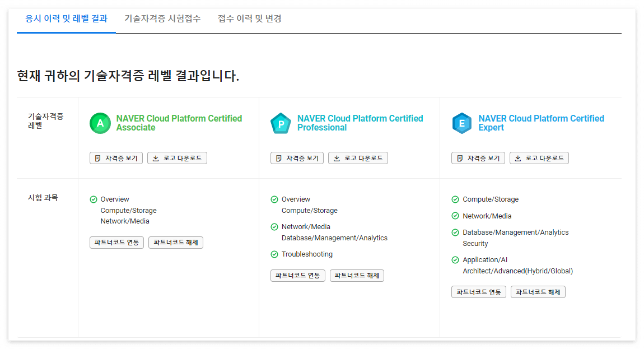Viewport: 644px width, 349px height.
Task: Click check icon beside Troubleshooting
Action: point(274,254)
